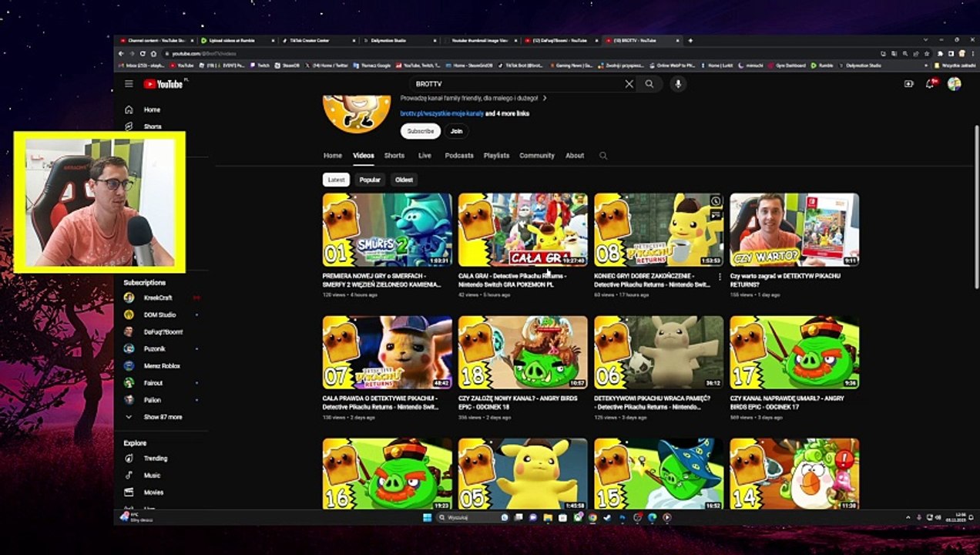Viewport: 980px width, 555px height.
Task: Clear the BROTTV search text with the X
Action: 629,83
